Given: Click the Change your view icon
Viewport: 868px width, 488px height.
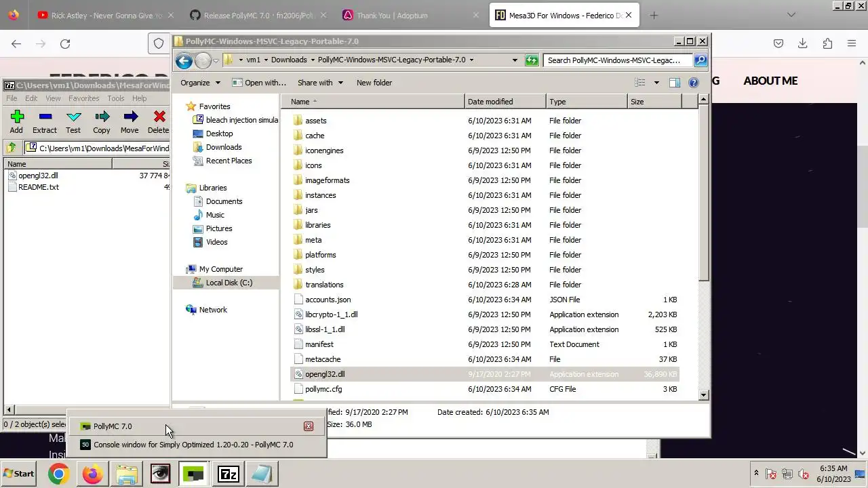Looking at the screenshot, I should 640,83.
